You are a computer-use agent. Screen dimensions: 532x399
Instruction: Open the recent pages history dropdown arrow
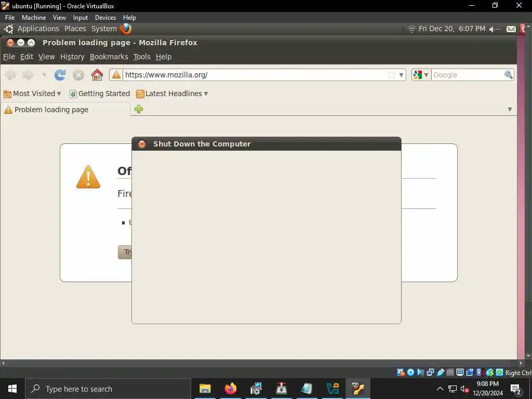[x=44, y=75]
